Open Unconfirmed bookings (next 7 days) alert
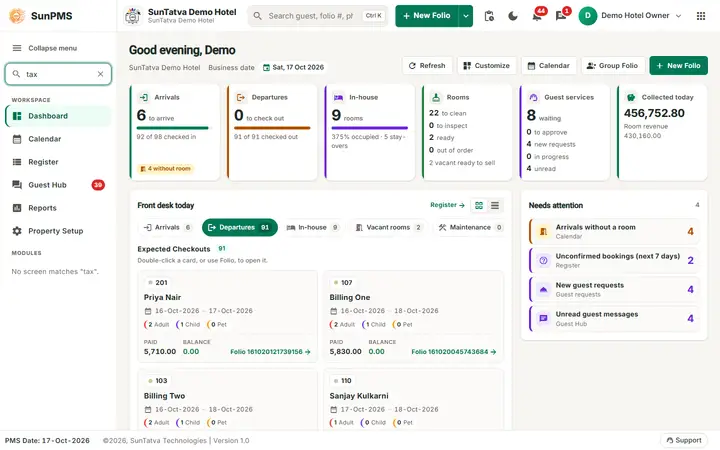720x450 pixels. (x=614, y=260)
